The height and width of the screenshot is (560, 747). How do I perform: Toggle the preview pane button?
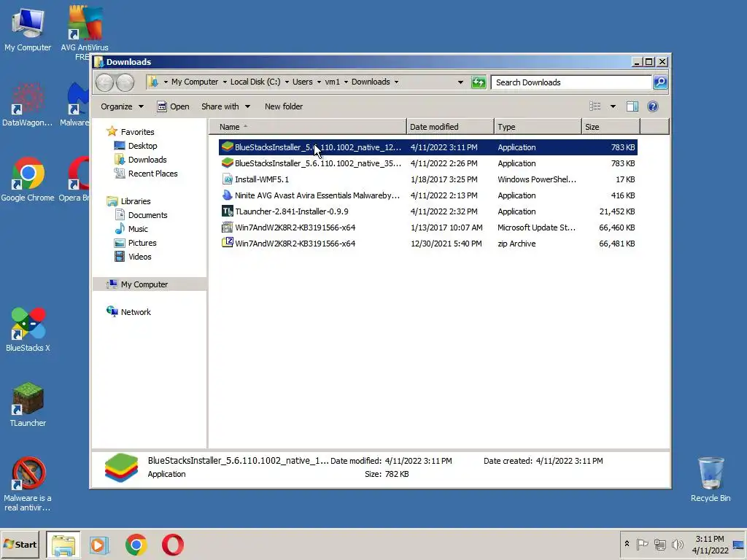(x=632, y=106)
